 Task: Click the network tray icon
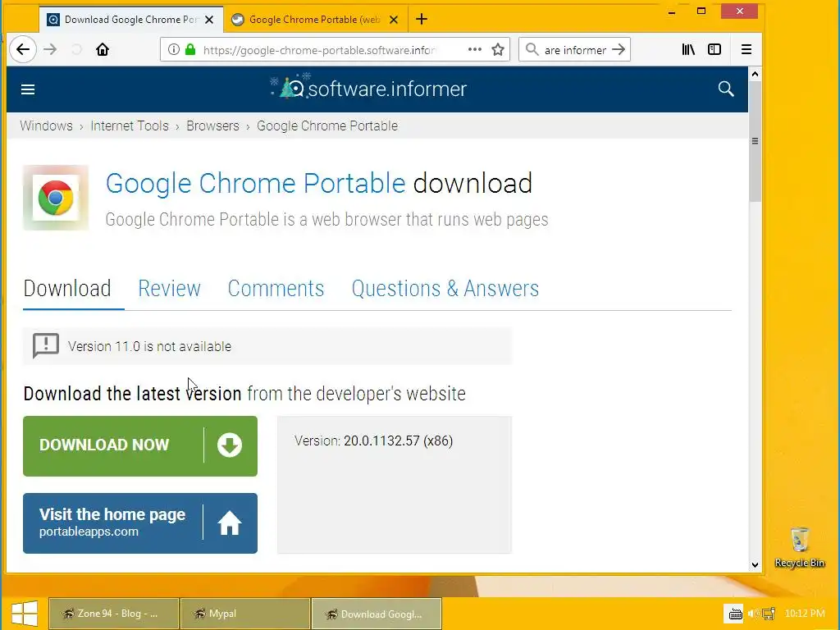(769, 614)
